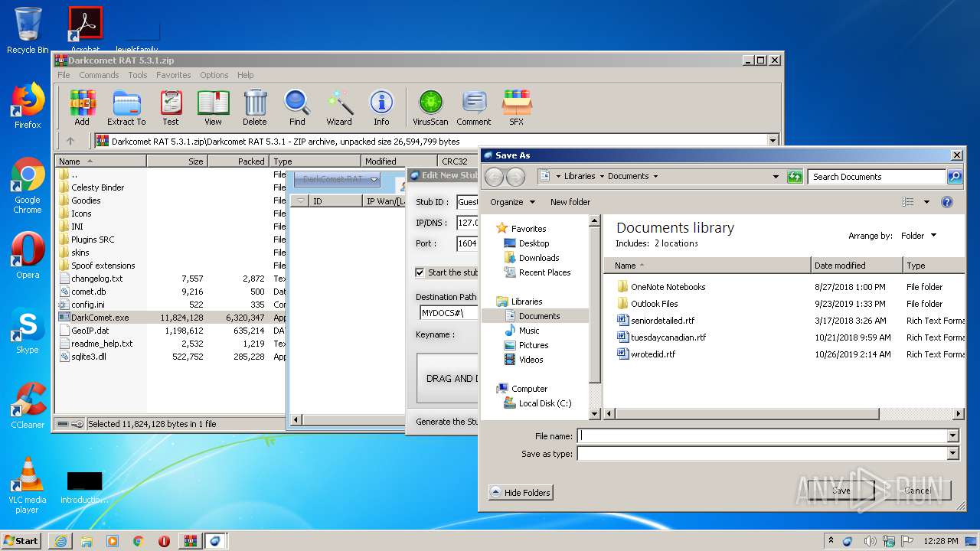Show hidden icons in the system tray
Screen dimensions: 980x551
click(831, 540)
